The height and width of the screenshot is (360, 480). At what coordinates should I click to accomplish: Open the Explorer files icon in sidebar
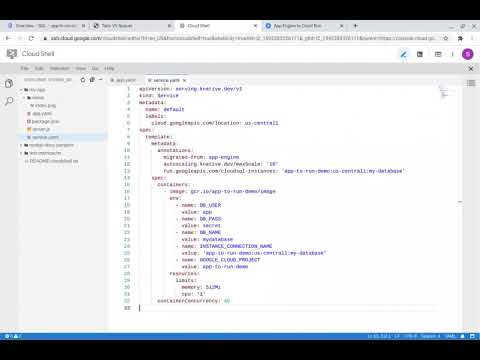tap(9, 83)
